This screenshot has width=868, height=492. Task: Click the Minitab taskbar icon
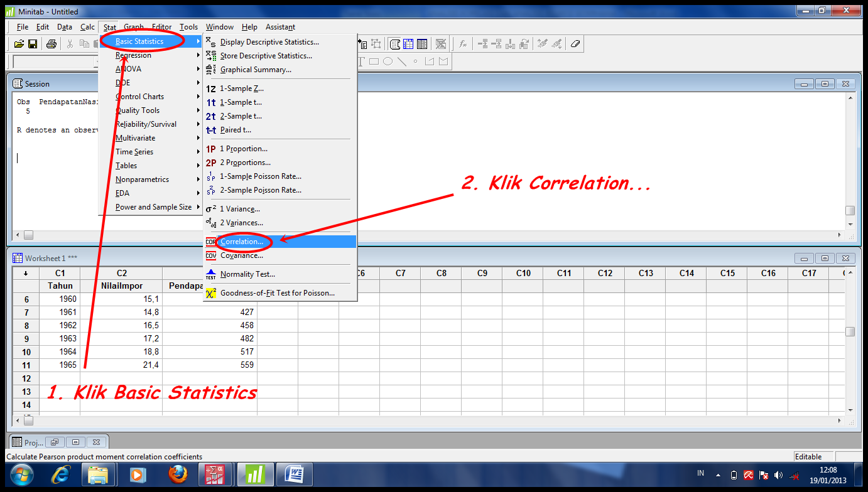point(255,475)
